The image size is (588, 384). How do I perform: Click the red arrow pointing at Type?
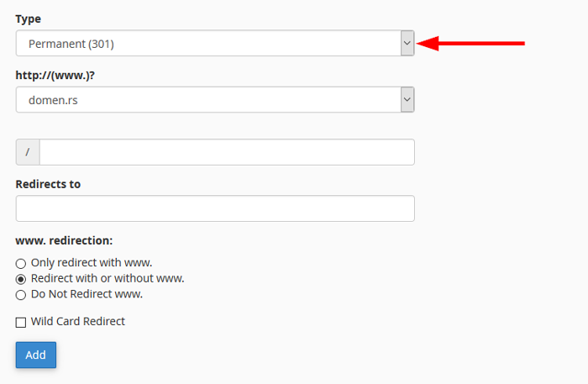[470, 44]
